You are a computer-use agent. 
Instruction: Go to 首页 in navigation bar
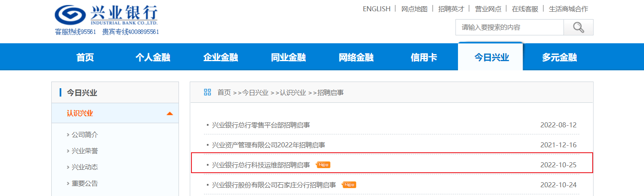(x=85, y=57)
